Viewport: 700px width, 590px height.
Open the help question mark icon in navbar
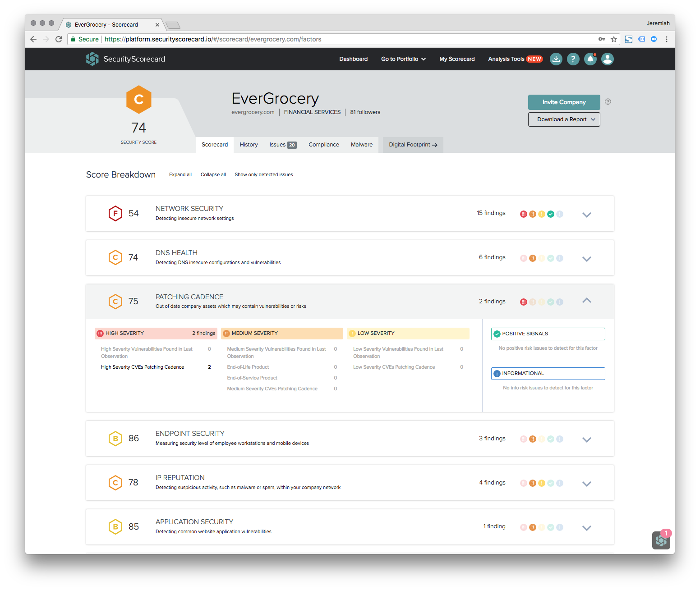point(573,59)
